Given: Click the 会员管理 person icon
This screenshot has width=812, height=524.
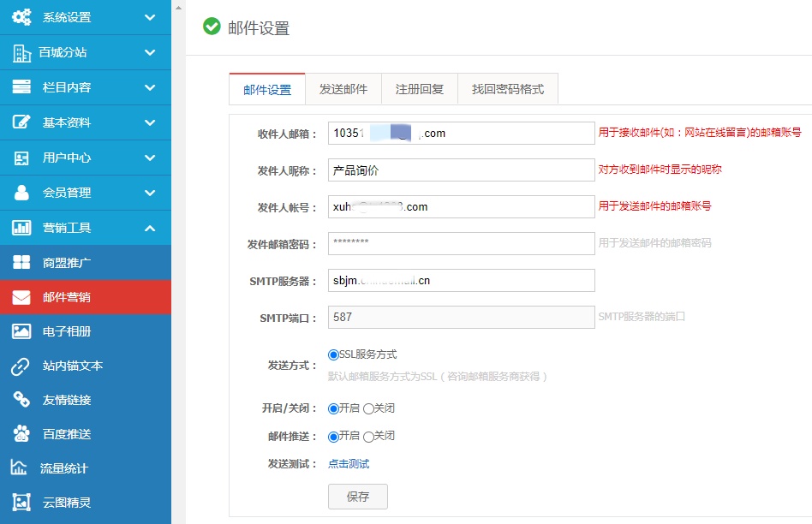Looking at the screenshot, I should click(x=21, y=193).
